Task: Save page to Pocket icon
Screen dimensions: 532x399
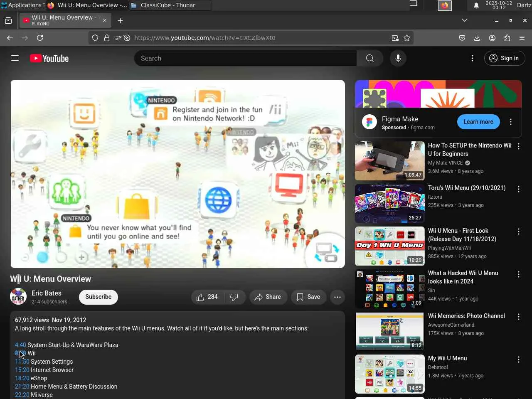Action: pyautogui.click(x=462, y=38)
